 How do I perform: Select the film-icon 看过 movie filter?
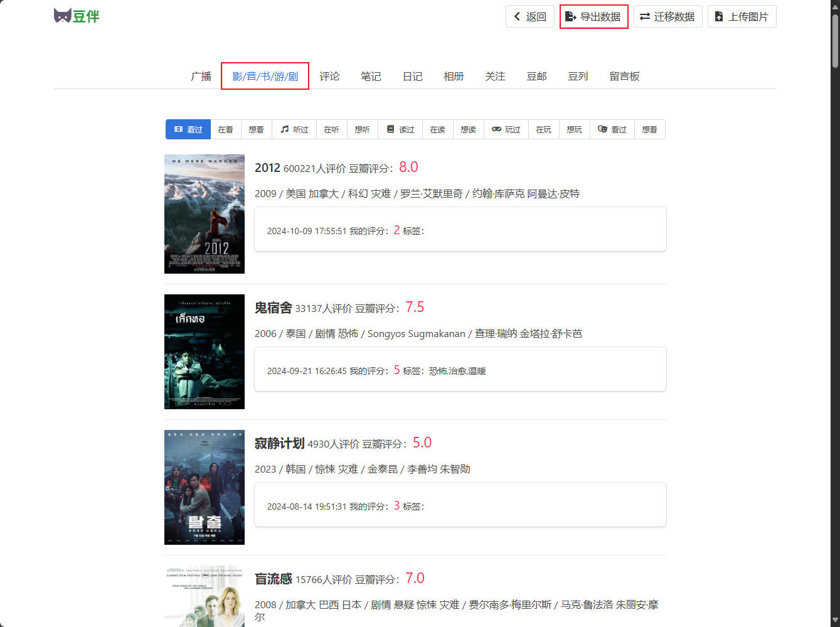click(188, 129)
